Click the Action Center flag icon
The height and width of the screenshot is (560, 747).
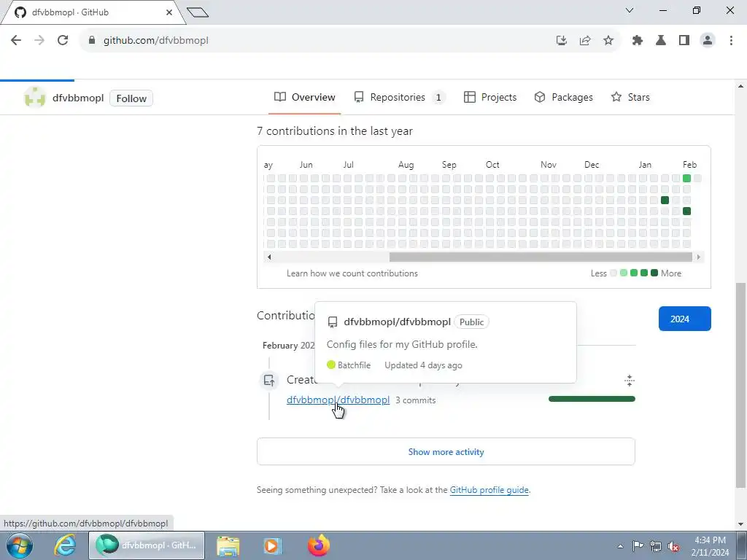(x=638, y=545)
